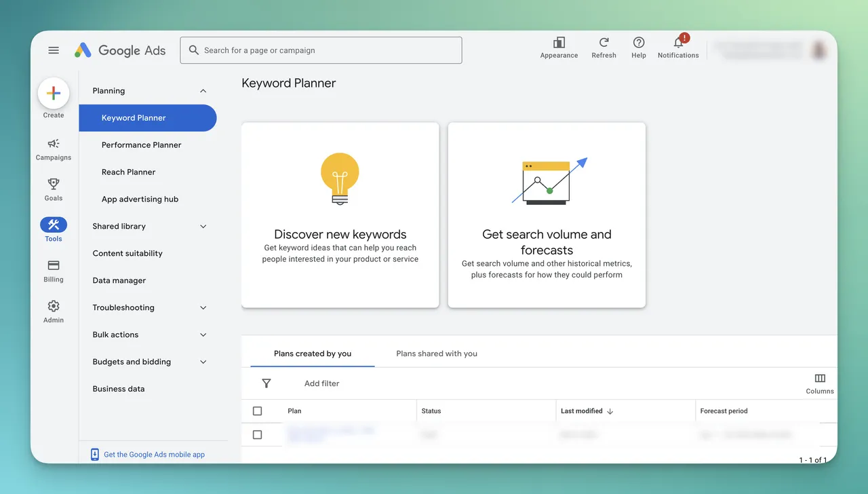Collapse the Planning section

(203, 91)
